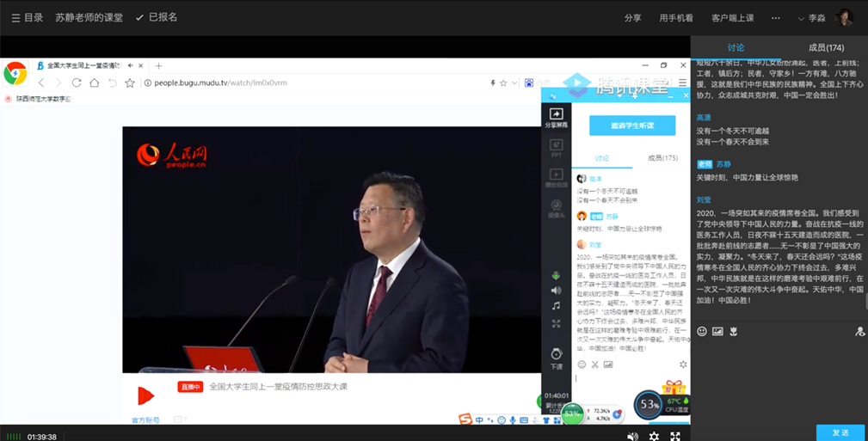Click the green 53% memory ball

point(572,413)
